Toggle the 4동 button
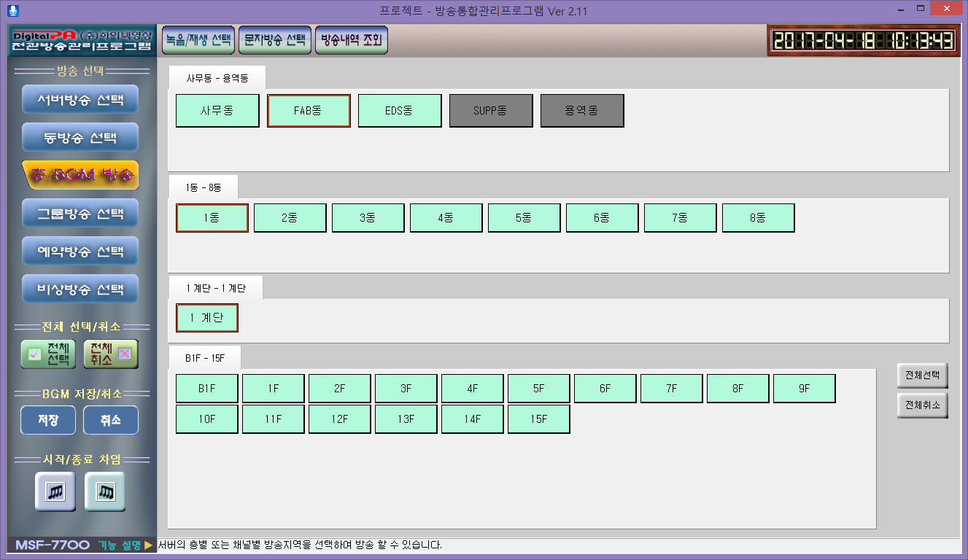Screen dimensions: 968x560 (x=446, y=218)
